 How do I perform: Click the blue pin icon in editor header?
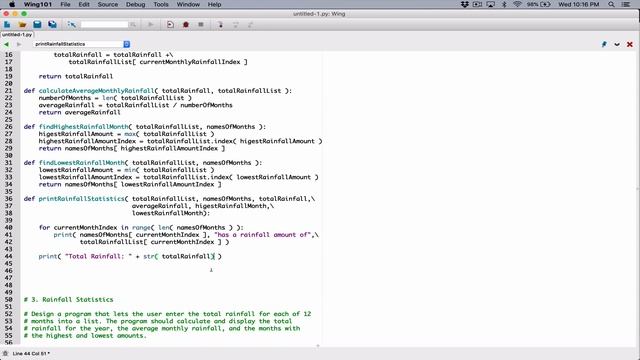[604, 44]
